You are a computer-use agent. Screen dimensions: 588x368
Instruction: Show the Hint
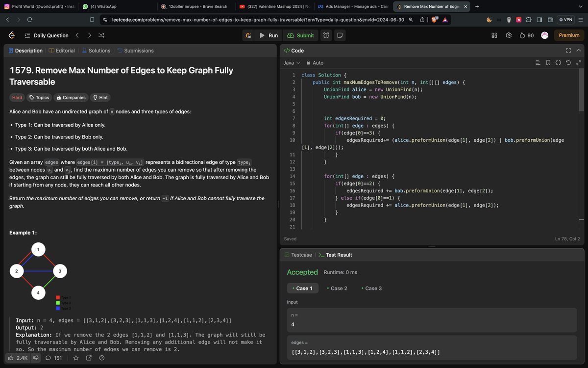100,98
